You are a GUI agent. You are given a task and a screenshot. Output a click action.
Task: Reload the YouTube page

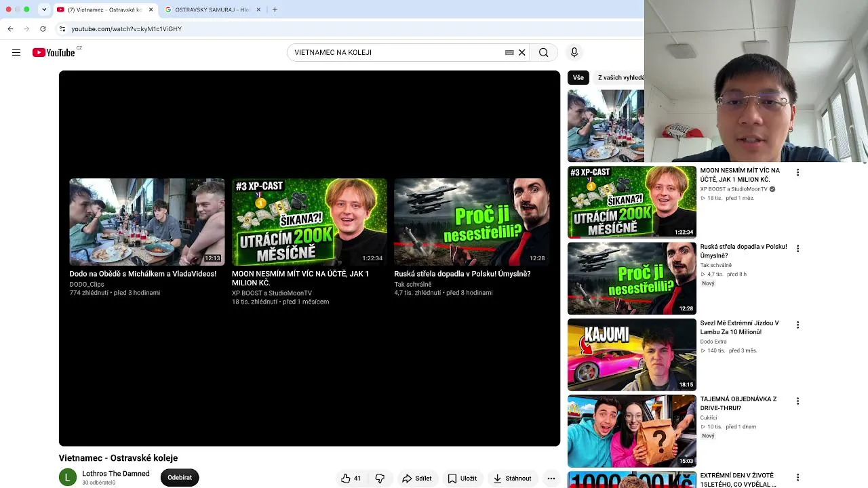pyautogui.click(x=43, y=28)
